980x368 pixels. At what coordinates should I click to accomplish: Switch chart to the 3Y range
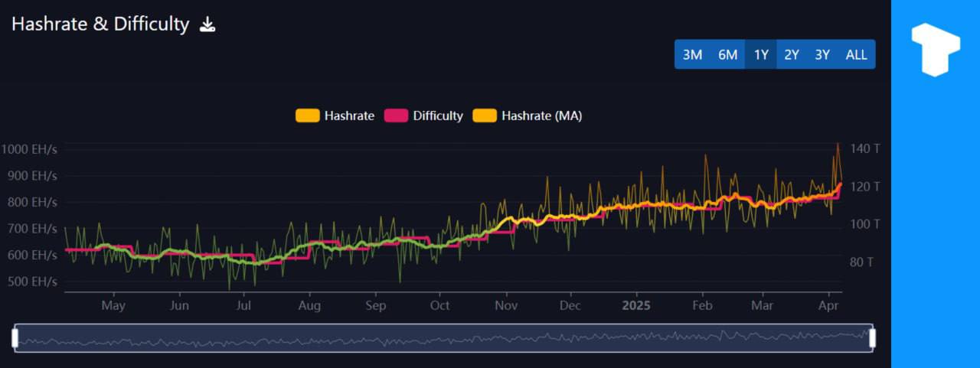click(822, 54)
